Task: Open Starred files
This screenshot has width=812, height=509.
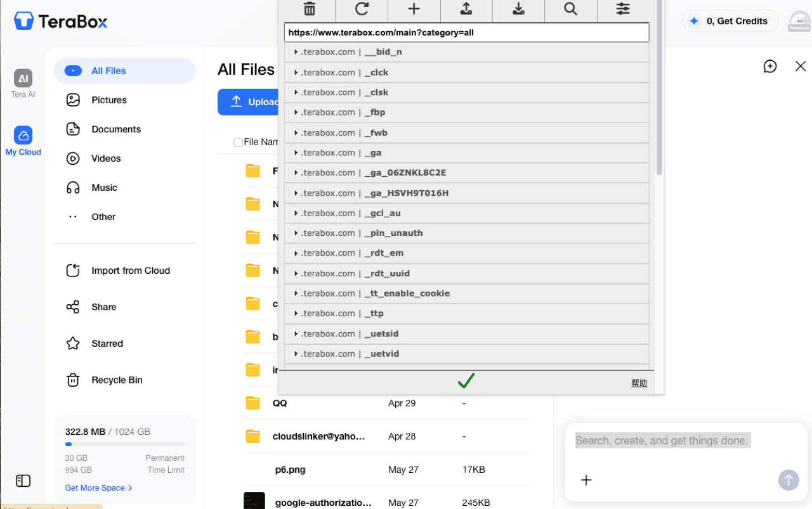Action: (x=124, y=344)
